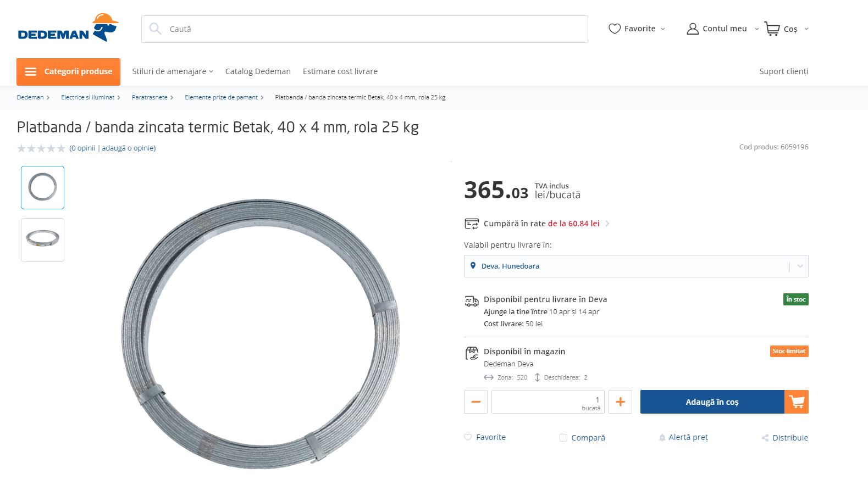Click the În stoc badge
Screen dimensions: 868x496
796,299
